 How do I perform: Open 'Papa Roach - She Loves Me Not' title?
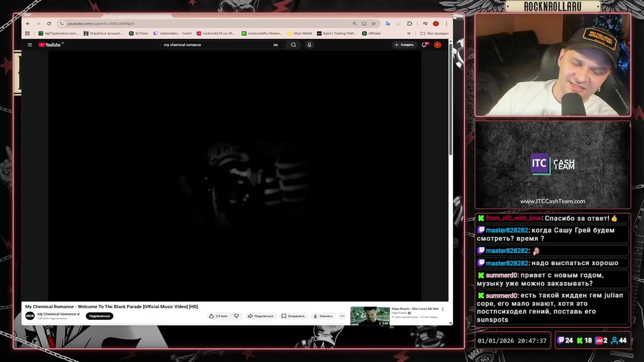(x=415, y=309)
